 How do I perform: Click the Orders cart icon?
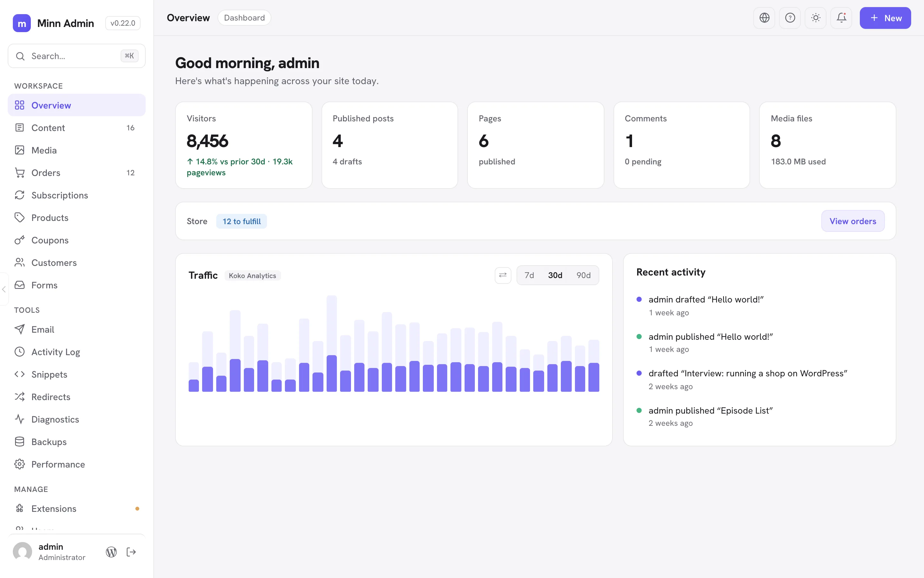click(x=20, y=173)
